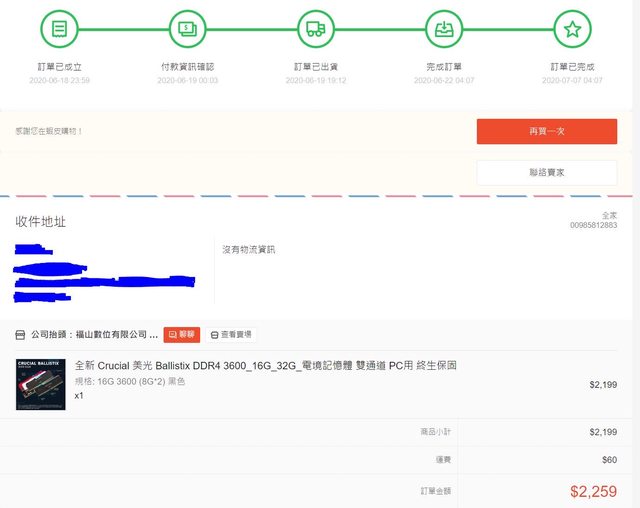
Task: Open the Crucial Ballistix product thumbnail
Action: tap(41, 384)
